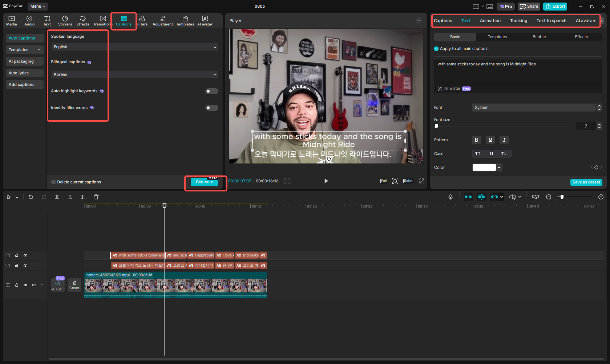Image resolution: width=610 pixels, height=364 pixels.
Task: Open the Transitions panel
Action: click(102, 20)
